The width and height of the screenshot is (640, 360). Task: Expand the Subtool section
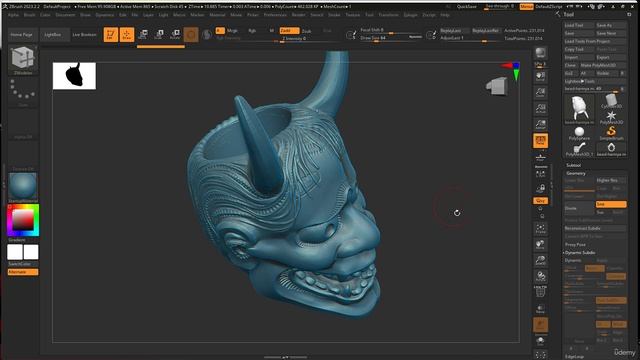tap(573, 165)
